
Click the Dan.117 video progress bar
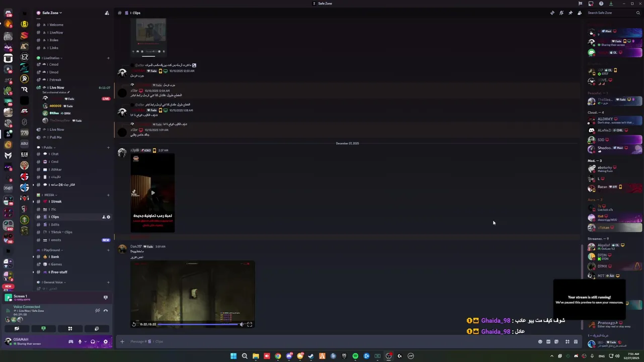coord(197,324)
